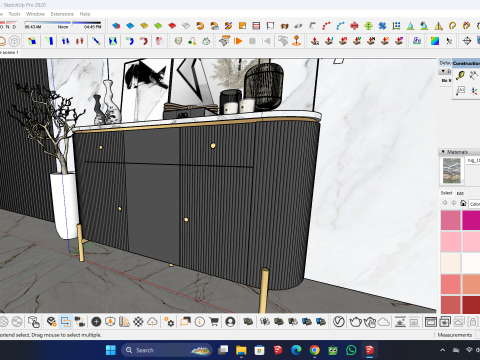The height and width of the screenshot is (360, 480).
Task: Switch to the scene 1 tab
Action: coord(10,52)
